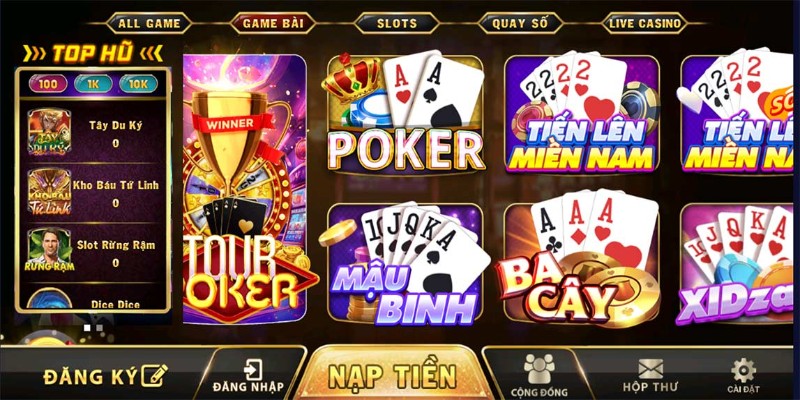Select the 10K jackpot level pill
Viewport: 800px width, 400px height.
(x=138, y=84)
